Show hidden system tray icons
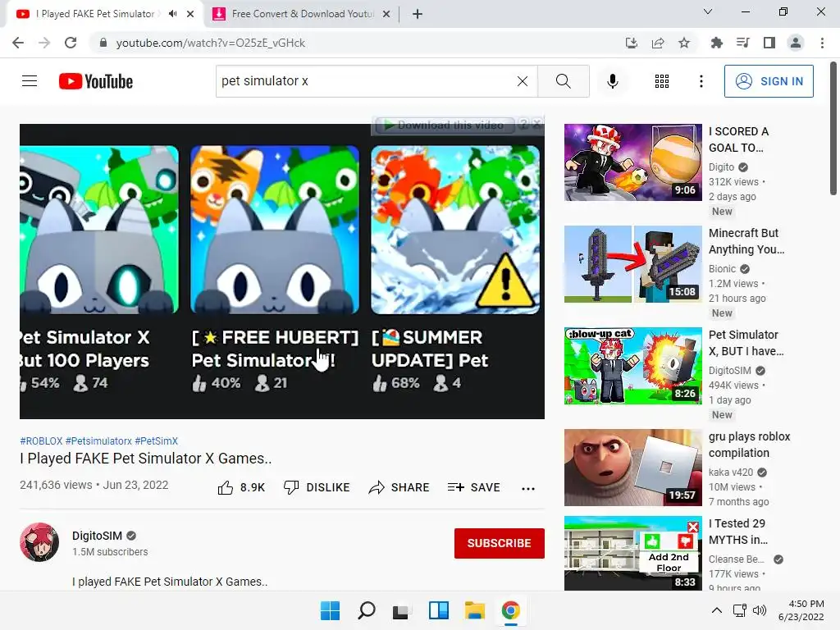The width and height of the screenshot is (840, 630). coord(717,610)
